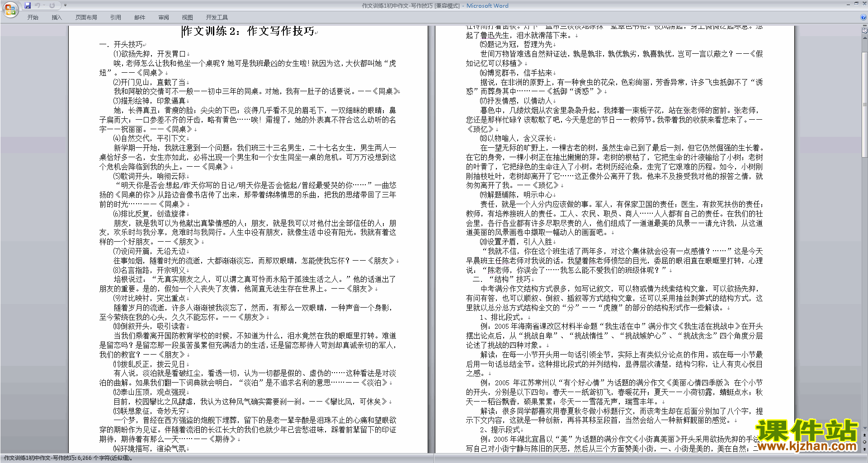Open the 邮件 ribbon tab
The image size is (868, 463).
(x=140, y=18)
